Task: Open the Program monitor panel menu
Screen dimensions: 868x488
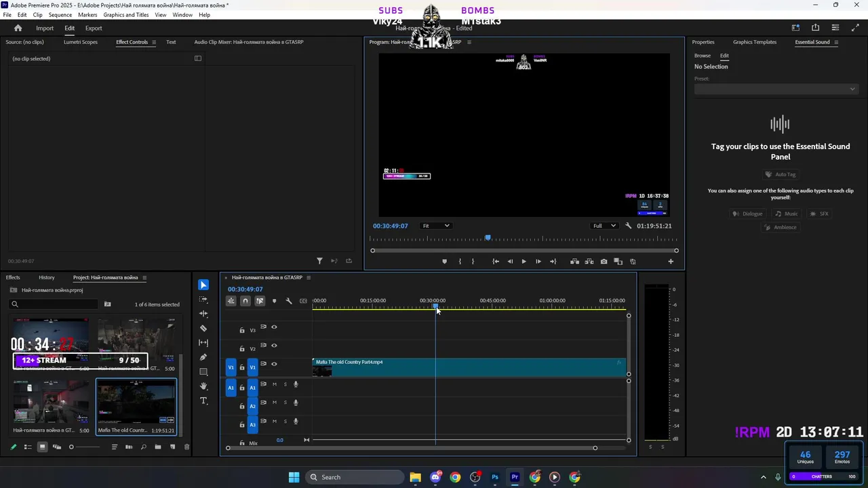Action: coord(469,42)
